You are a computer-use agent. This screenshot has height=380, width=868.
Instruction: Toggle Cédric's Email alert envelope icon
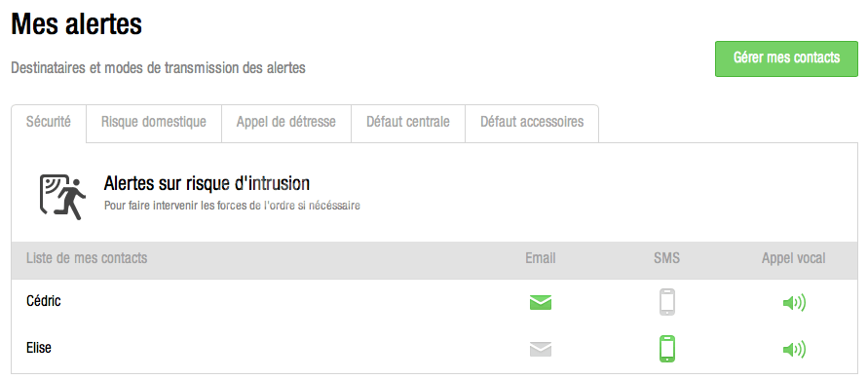[541, 302]
